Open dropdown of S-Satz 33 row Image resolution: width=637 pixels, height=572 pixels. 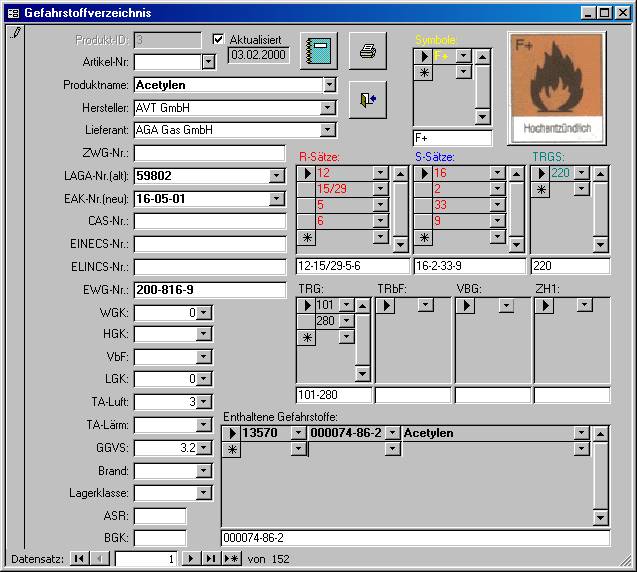pyautogui.click(x=497, y=204)
